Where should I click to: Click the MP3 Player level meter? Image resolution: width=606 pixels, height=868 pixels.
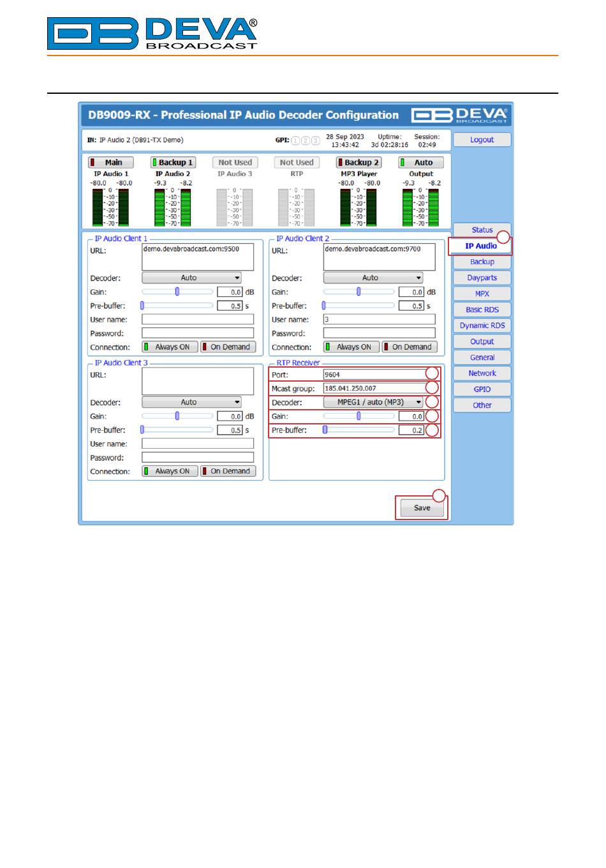358,207
